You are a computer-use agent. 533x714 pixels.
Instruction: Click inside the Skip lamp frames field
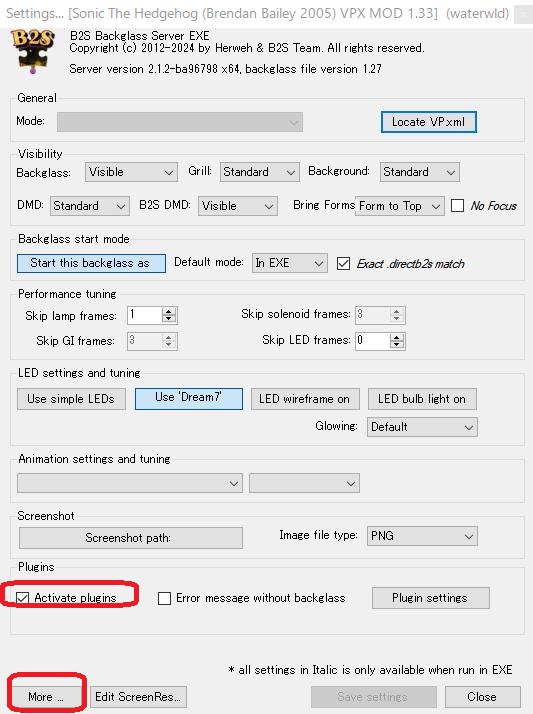144,315
